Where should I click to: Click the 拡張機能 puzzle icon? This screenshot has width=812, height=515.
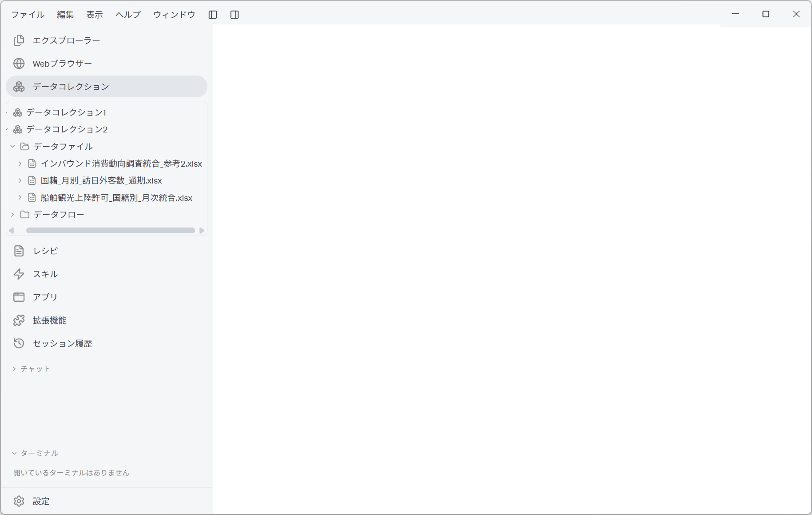tap(19, 320)
